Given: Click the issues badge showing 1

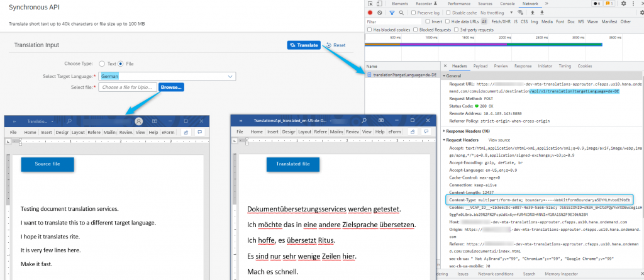Looking at the screenshot, I should click(x=609, y=4).
